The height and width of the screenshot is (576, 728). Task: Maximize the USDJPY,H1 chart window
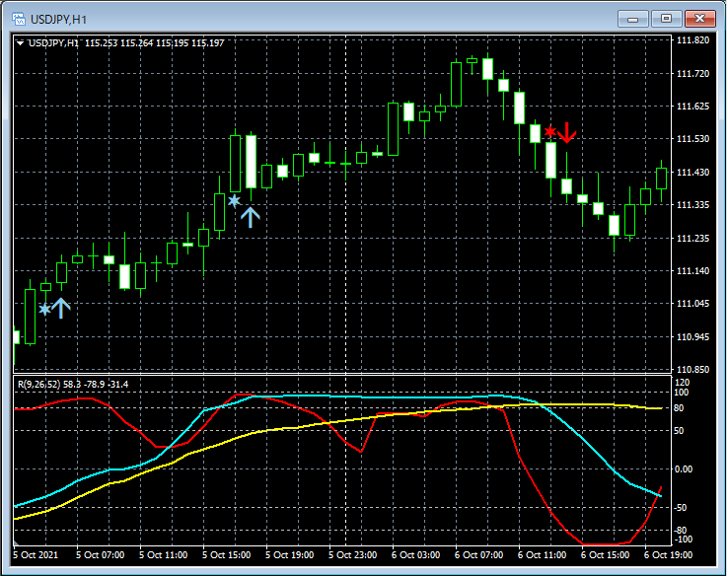[666, 18]
